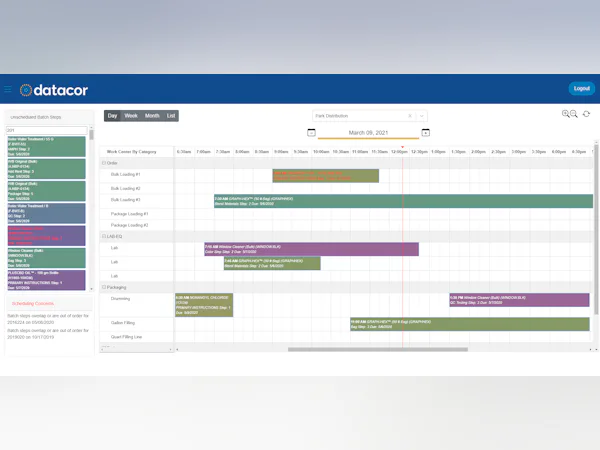
Task: Zoom out the schedule timeline
Action: 574,114
